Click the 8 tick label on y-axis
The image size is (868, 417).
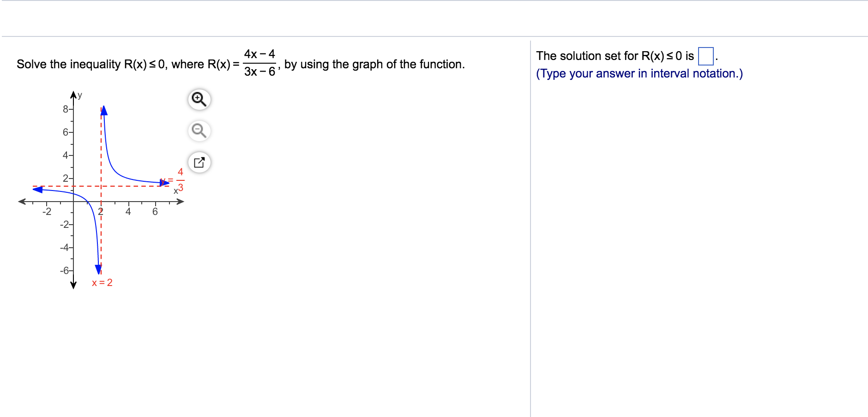[66, 109]
